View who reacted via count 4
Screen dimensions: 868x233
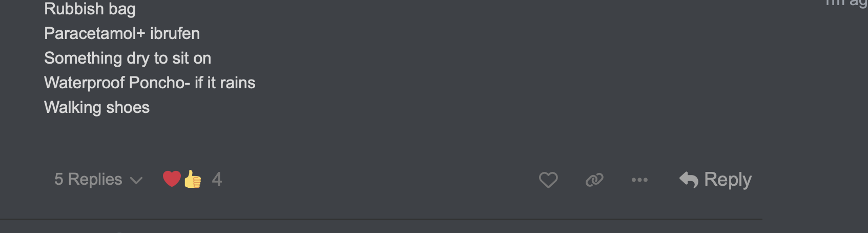click(x=217, y=179)
